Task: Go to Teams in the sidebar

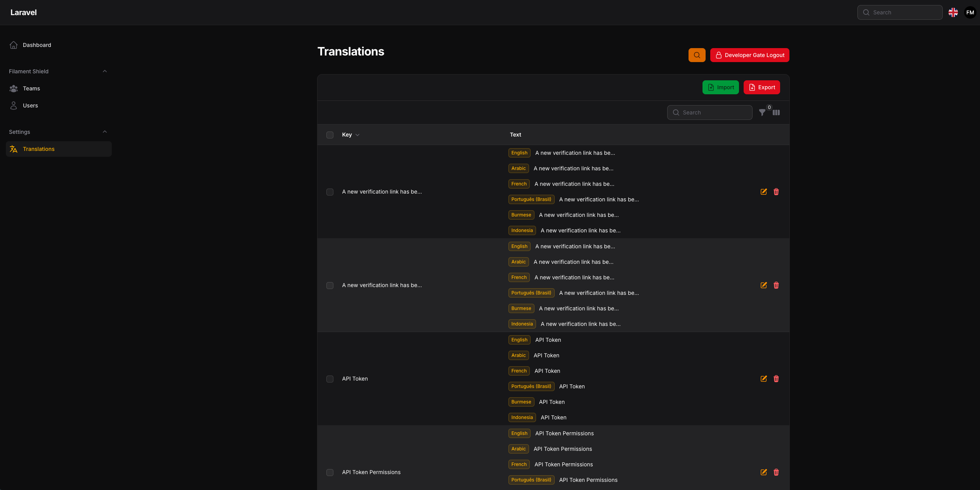Action: coord(31,88)
